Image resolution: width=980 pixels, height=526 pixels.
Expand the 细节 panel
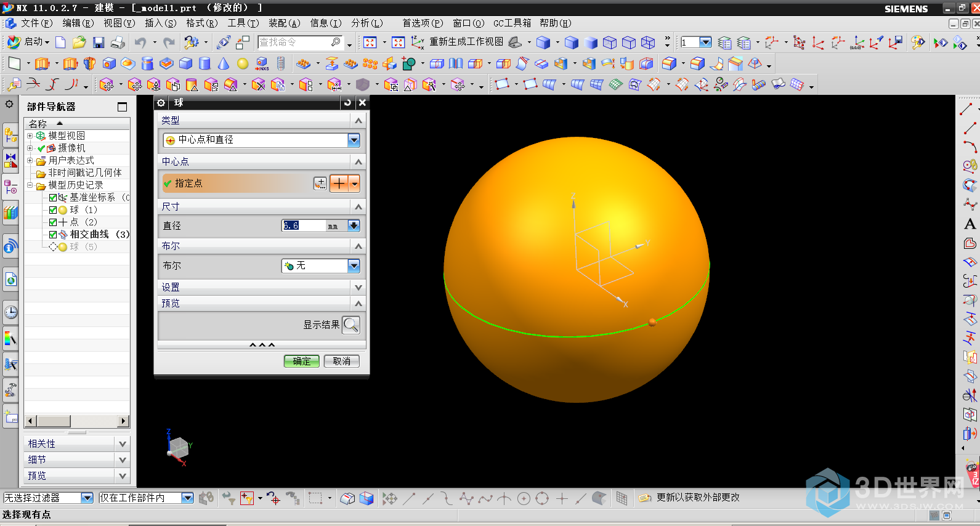[x=123, y=459]
